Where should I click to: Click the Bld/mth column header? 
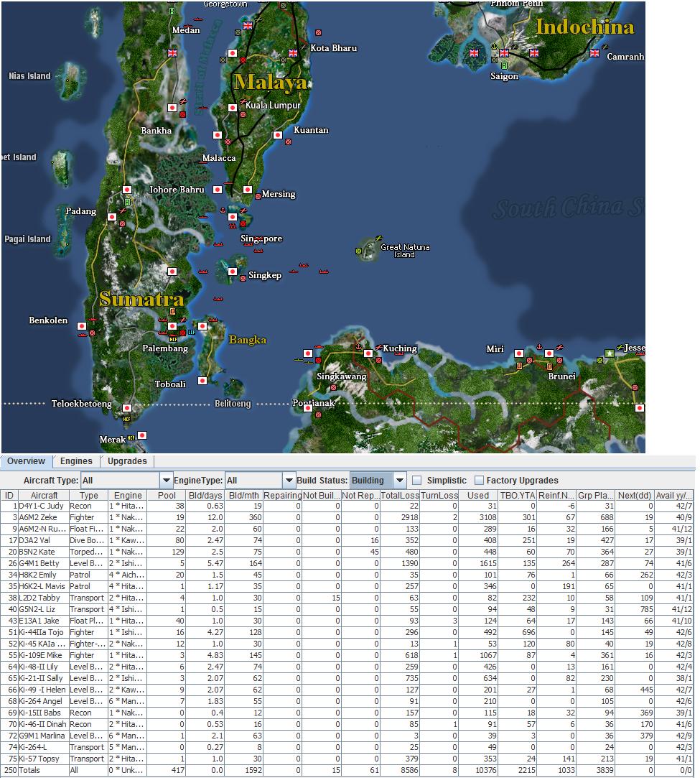click(x=244, y=495)
